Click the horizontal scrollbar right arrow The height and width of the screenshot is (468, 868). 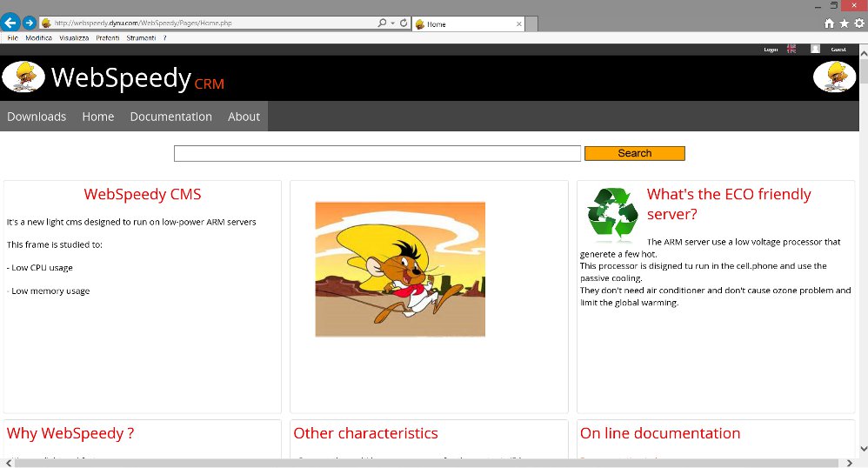pos(849,463)
